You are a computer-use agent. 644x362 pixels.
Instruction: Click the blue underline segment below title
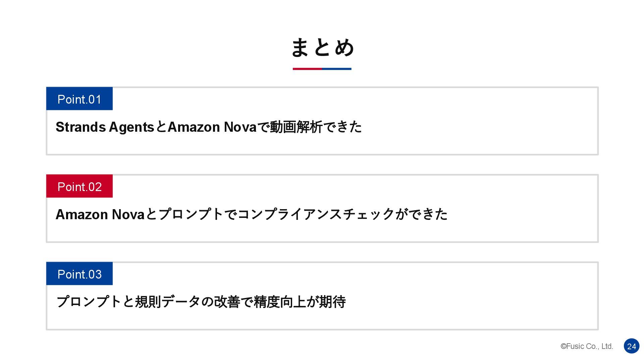(337, 69)
